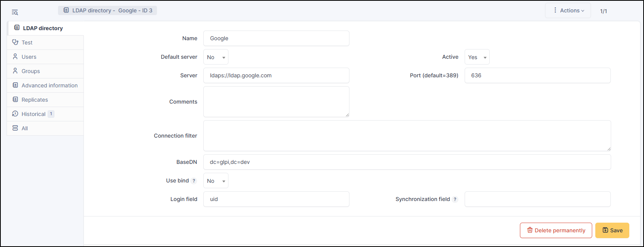Open the Actions menu
Image resolution: width=644 pixels, height=247 pixels.
point(568,10)
